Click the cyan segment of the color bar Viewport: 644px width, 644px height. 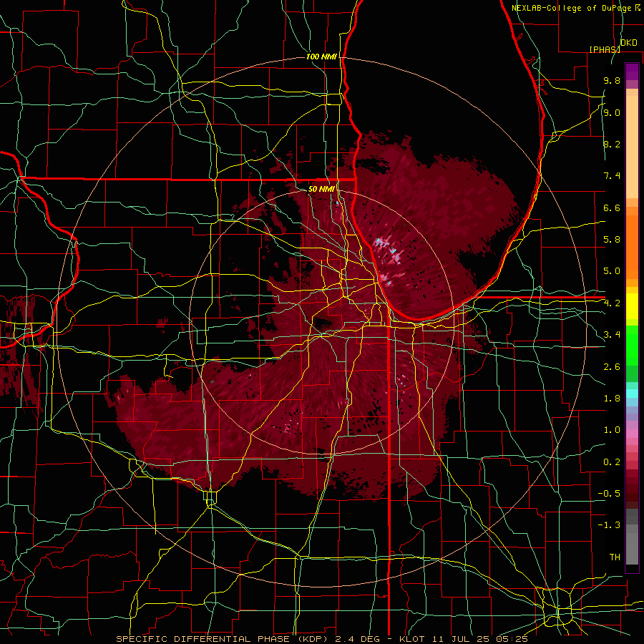pyautogui.click(x=632, y=394)
